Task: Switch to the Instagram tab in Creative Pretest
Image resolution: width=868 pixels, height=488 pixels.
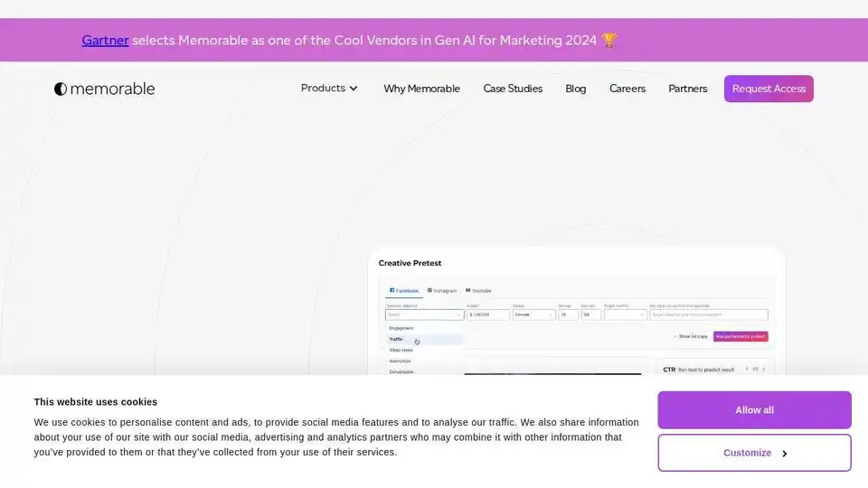Action: tap(442, 290)
